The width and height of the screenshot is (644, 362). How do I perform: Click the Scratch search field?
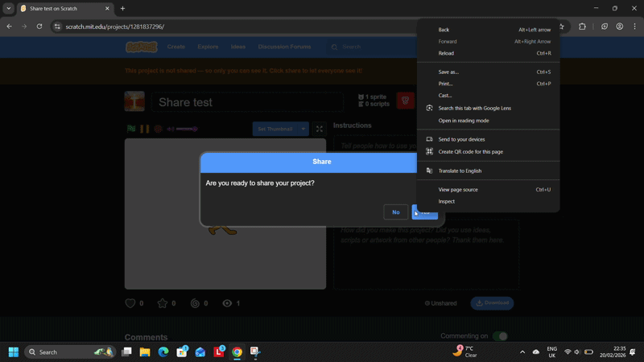(x=372, y=47)
